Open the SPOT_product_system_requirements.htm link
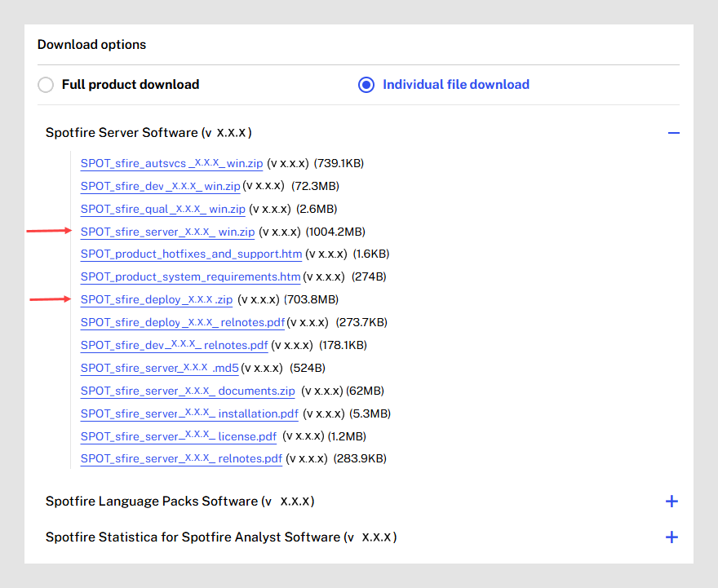 [x=190, y=276]
